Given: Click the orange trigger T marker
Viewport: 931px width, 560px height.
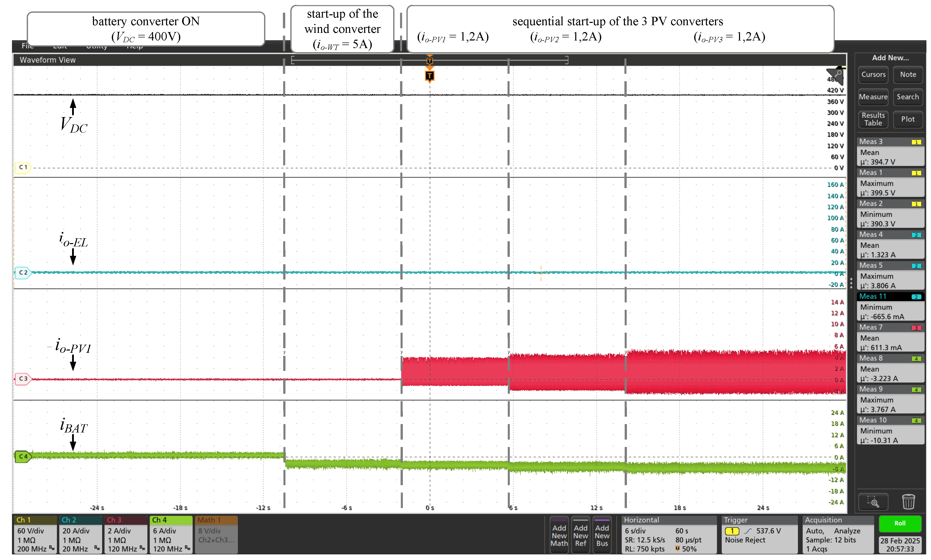Looking at the screenshot, I should pyautogui.click(x=430, y=76).
